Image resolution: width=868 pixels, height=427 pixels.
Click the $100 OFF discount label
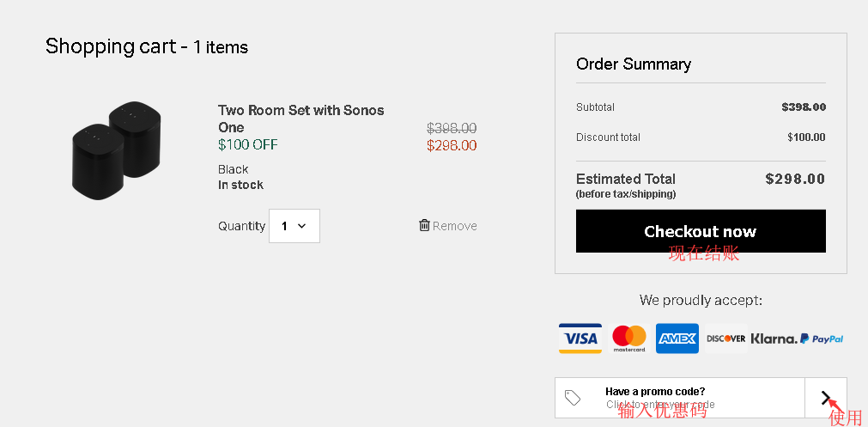pyautogui.click(x=248, y=144)
